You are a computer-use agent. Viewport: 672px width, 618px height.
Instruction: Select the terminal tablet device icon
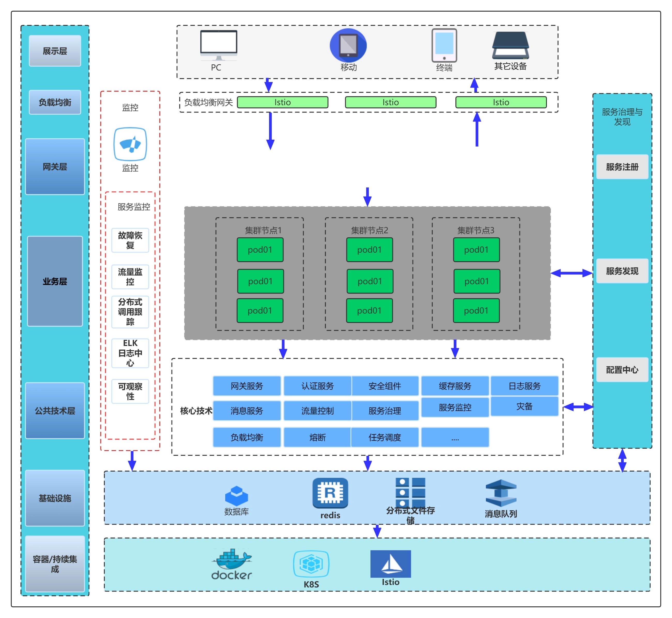pos(444,45)
